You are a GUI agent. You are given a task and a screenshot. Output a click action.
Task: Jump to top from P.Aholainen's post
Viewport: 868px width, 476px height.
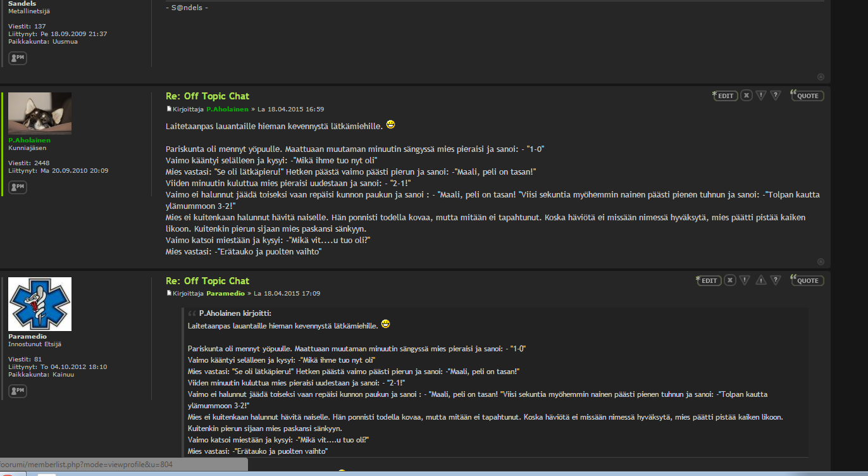point(821,261)
